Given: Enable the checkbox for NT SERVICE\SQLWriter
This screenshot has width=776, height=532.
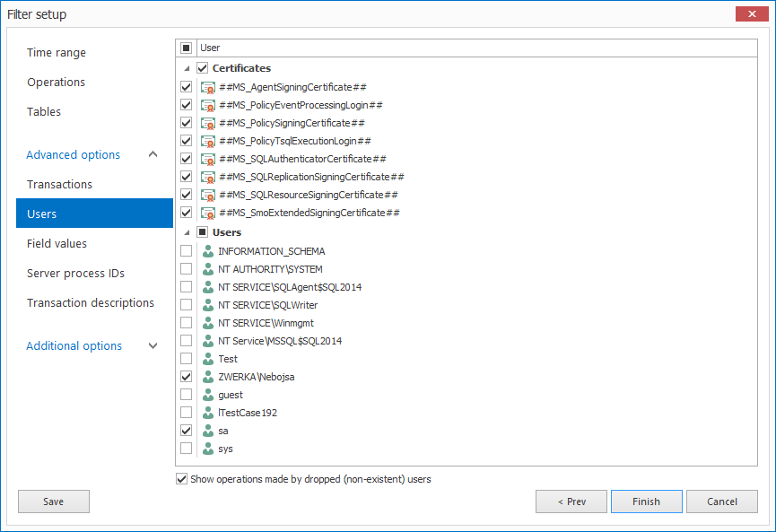Looking at the screenshot, I should (186, 304).
